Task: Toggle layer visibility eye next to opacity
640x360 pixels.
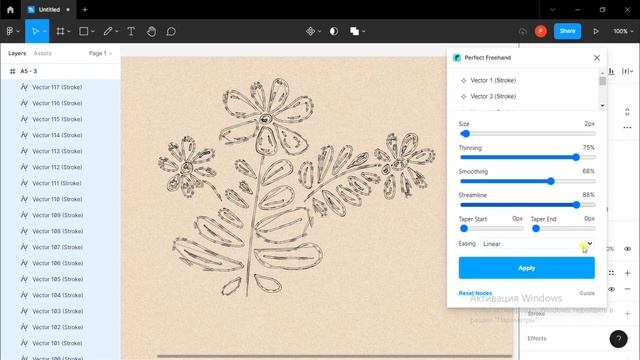Action: 628,249
